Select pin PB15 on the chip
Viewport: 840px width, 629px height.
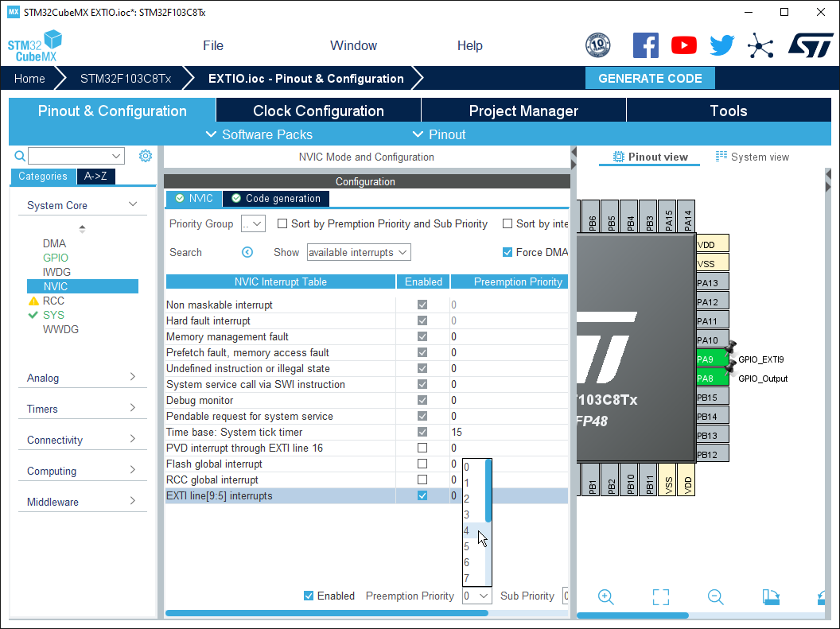(713, 398)
